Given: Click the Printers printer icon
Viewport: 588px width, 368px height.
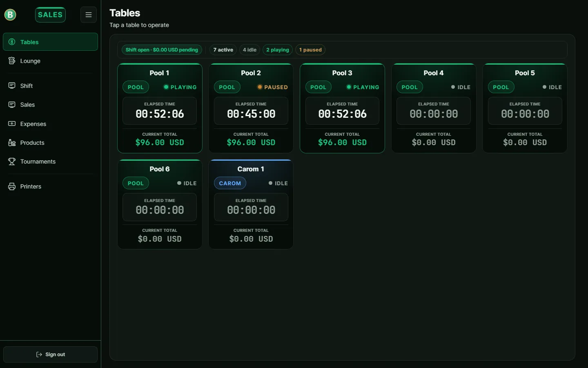Looking at the screenshot, I should (x=12, y=186).
